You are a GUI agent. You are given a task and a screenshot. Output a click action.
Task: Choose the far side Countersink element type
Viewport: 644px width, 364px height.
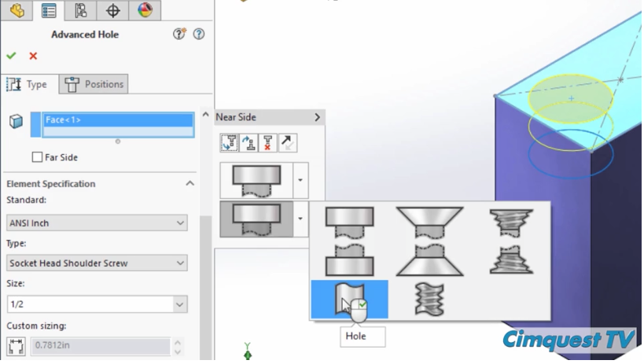429,260
